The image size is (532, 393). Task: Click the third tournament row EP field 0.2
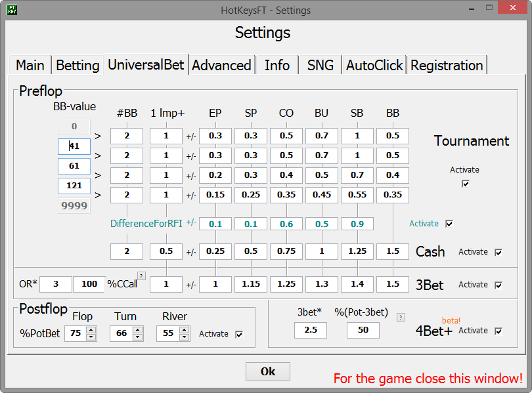[x=215, y=175]
